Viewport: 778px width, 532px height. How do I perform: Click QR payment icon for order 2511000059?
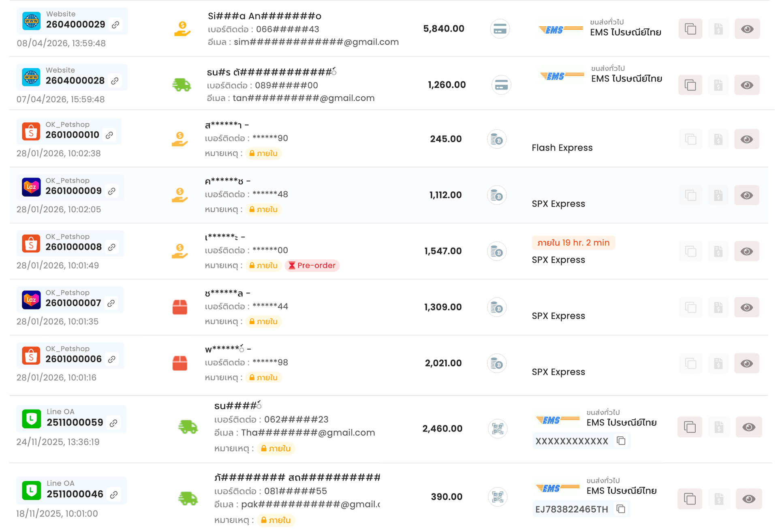tap(497, 428)
